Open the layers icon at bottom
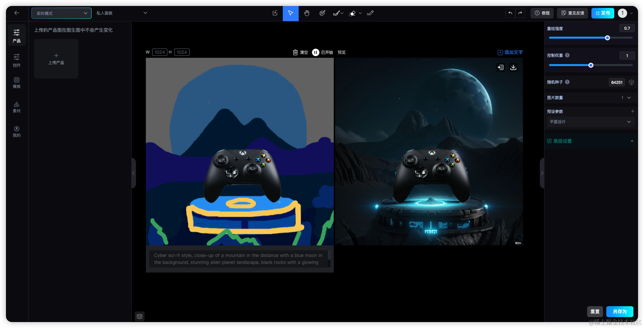This screenshot has width=644, height=328. [x=140, y=316]
